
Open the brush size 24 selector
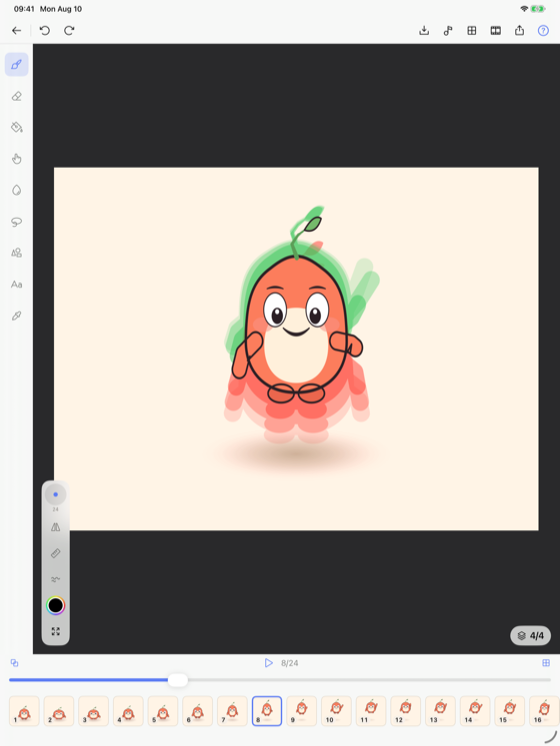click(56, 495)
